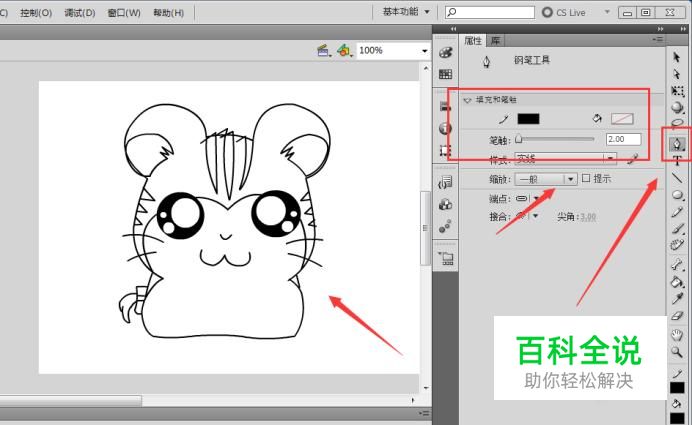Select the Eraser tool

coord(677,316)
